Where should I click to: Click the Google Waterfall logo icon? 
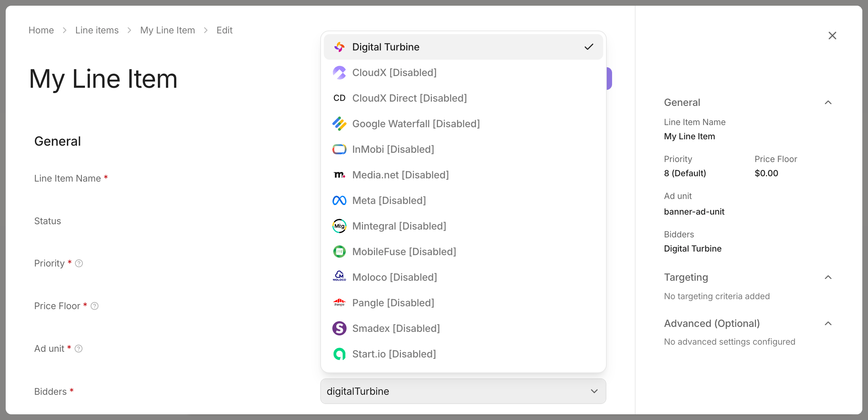coord(339,124)
